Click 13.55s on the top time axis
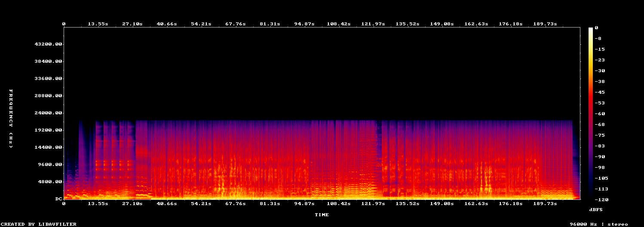 [98, 24]
